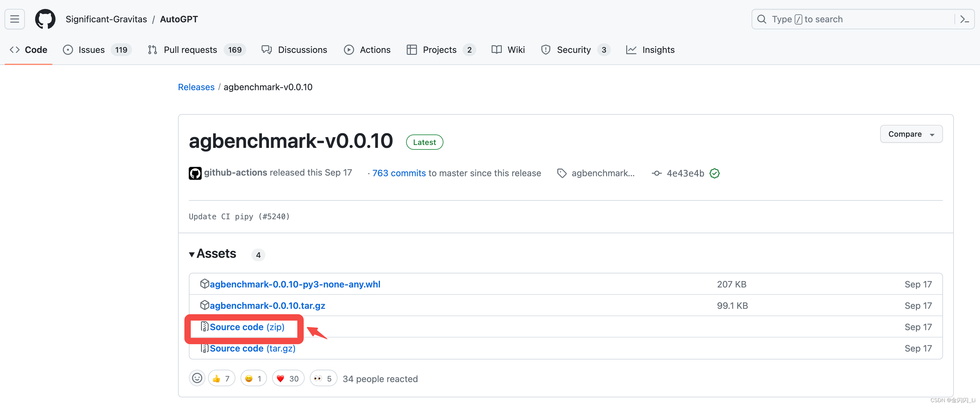Switch to the Issues tab
Image resolution: width=980 pixels, height=406 pixels.
(91, 50)
